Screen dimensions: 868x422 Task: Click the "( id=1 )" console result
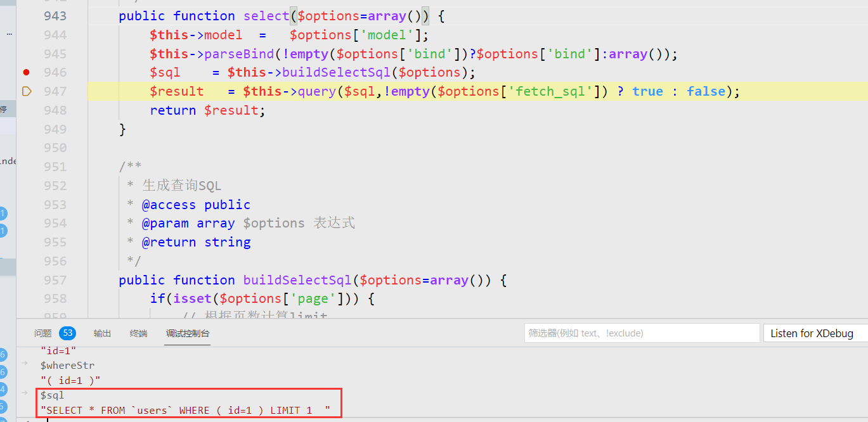[x=70, y=380]
